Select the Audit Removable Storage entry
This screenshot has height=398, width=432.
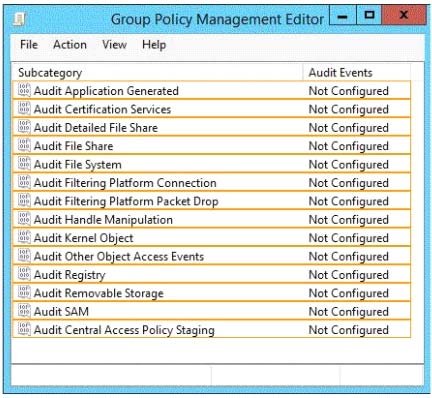tap(211, 293)
